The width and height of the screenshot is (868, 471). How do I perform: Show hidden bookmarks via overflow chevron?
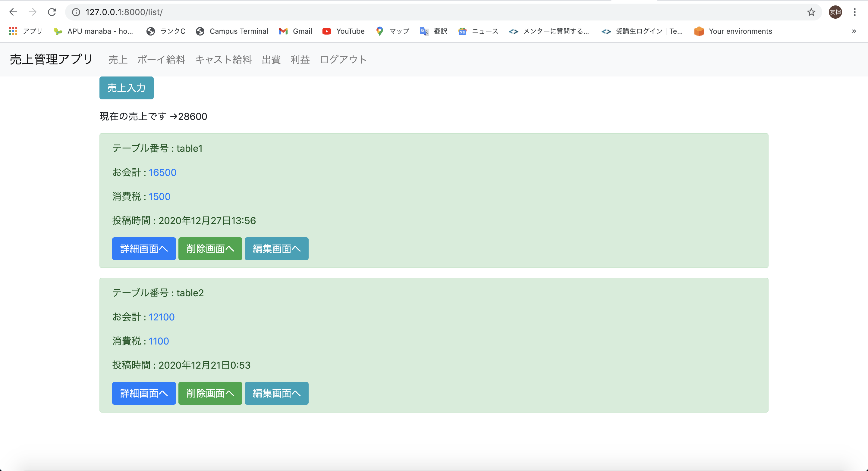click(x=854, y=31)
